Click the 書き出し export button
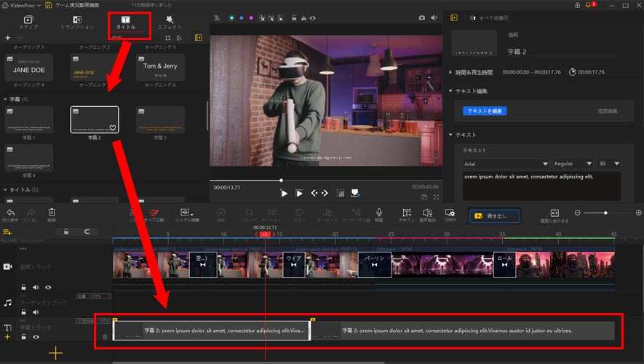The width and height of the screenshot is (644, 364). (x=494, y=215)
